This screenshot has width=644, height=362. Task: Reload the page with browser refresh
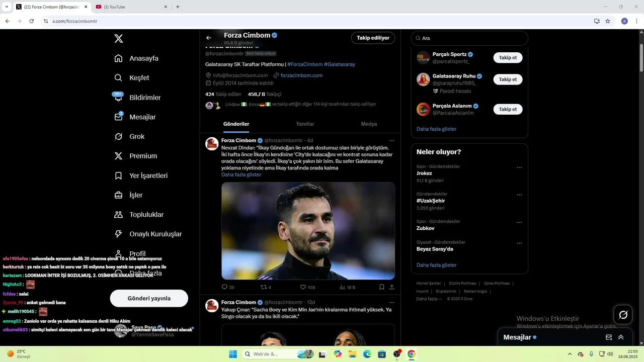tap(32, 21)
